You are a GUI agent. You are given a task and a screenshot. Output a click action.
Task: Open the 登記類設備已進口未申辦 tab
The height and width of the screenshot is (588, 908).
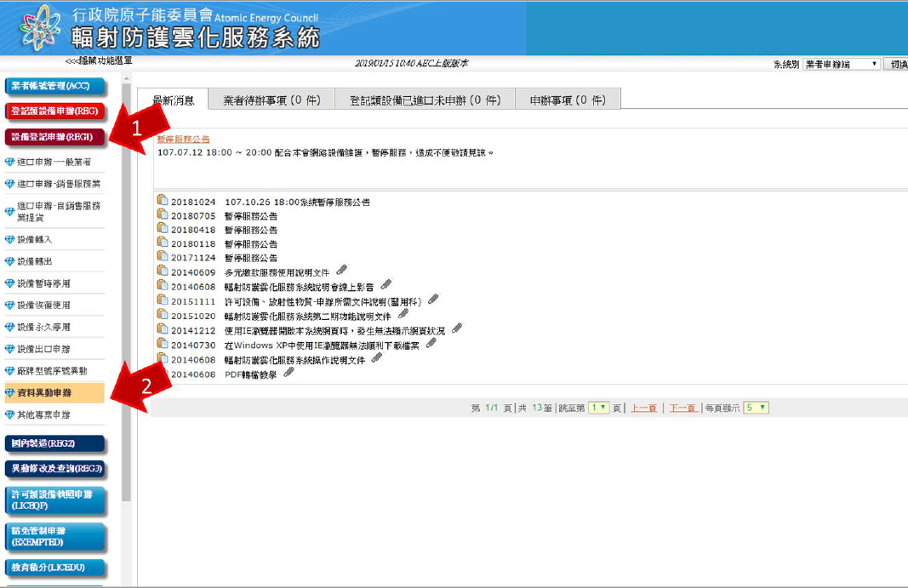tap(425, 100)
